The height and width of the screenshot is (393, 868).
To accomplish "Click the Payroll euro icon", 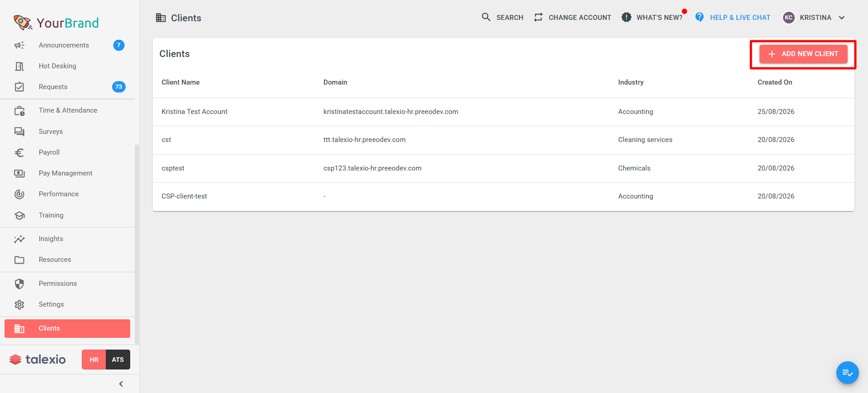I will [x=19, y=153].
